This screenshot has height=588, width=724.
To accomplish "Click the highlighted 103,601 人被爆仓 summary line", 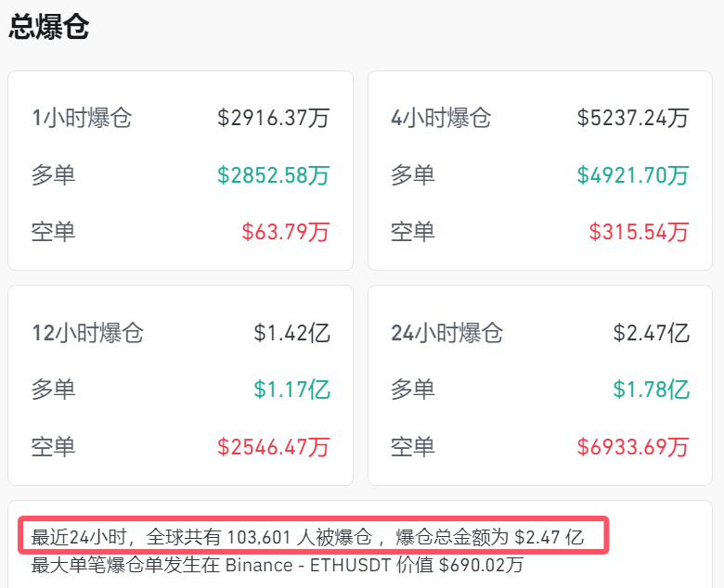I will [308, 537].
